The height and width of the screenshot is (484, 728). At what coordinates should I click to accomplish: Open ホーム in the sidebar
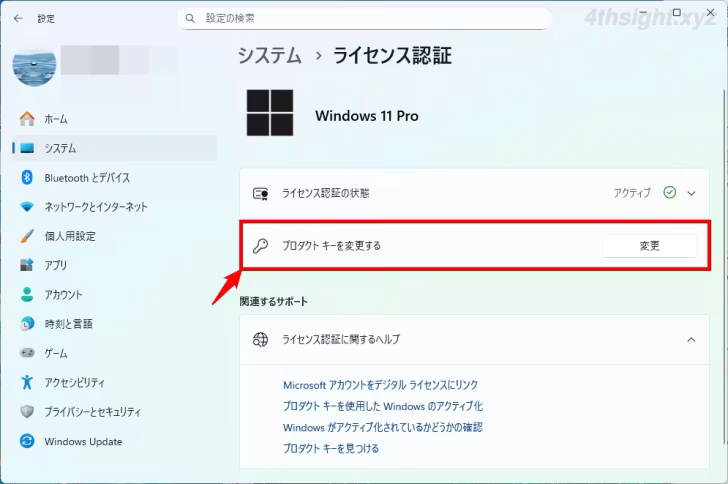coord(114,119)
